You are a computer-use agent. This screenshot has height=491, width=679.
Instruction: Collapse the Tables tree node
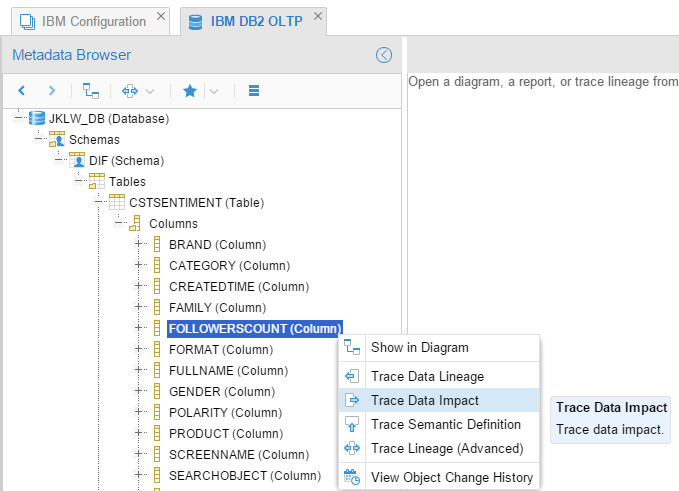pos(78,180)
